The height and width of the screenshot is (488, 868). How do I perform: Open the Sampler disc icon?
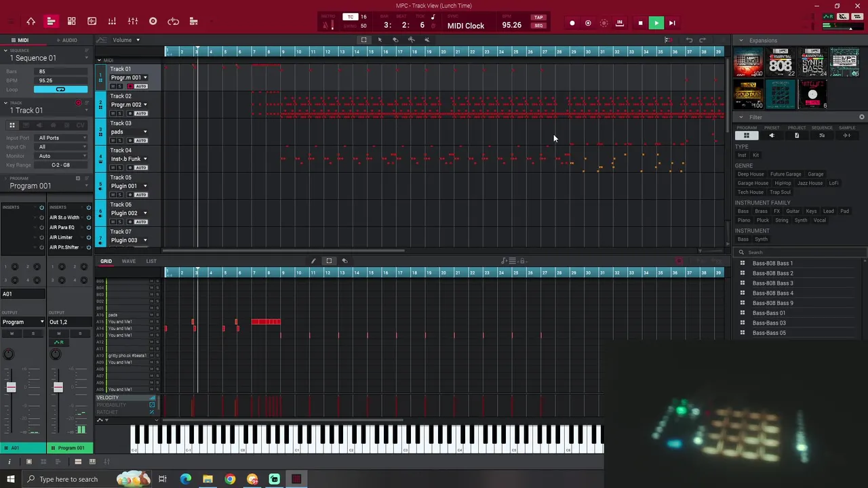[153, 22]
